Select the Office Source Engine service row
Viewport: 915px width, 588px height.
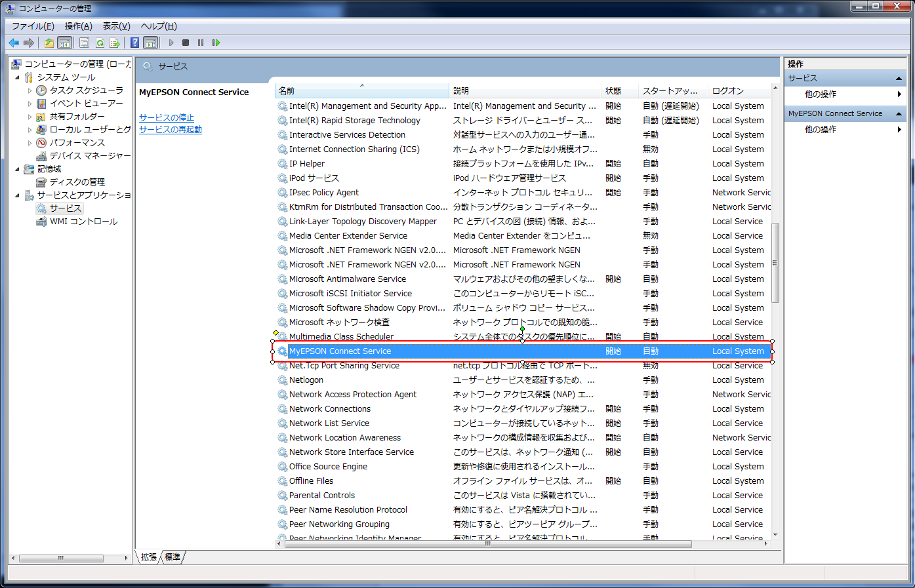[523, 466]
